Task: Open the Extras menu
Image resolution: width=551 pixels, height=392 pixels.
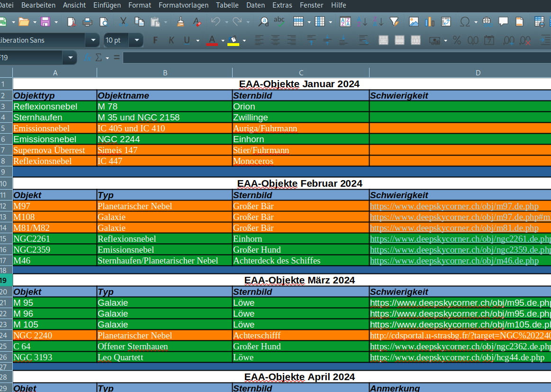Action: click(282, 5)
